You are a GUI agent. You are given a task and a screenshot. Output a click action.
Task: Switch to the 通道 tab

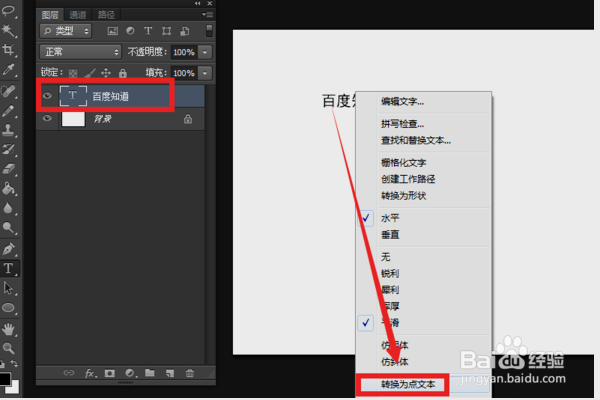[78, 15]
